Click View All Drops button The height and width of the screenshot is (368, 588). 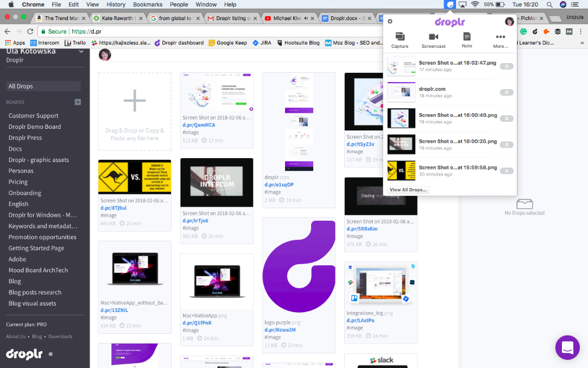(408, 190)
